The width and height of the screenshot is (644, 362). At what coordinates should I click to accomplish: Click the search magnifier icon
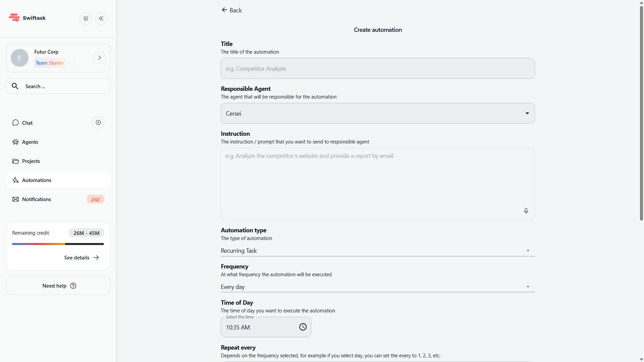pos(15,86)
